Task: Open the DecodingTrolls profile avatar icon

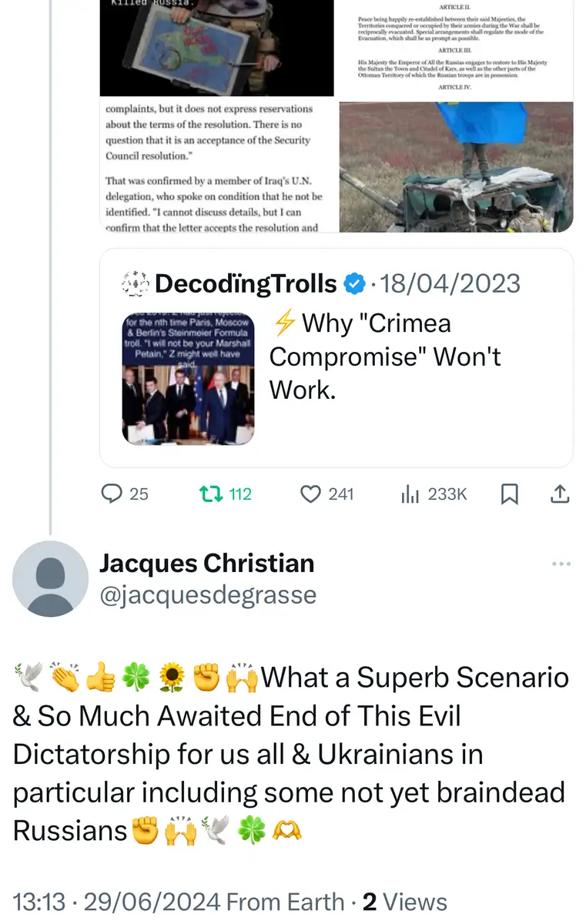Action: pyautogui.click(x=136, y=284)
